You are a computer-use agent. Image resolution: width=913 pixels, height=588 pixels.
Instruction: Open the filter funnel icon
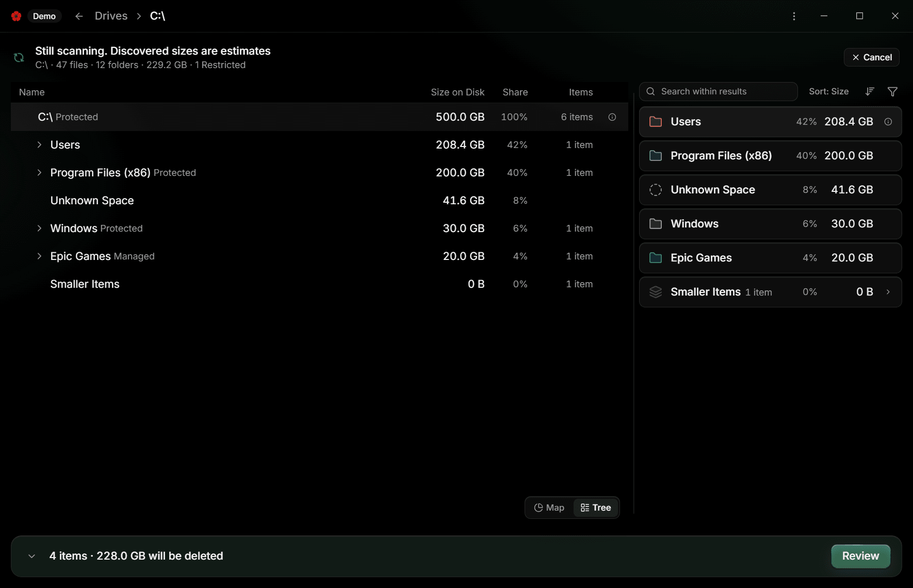tap(892, 91)
